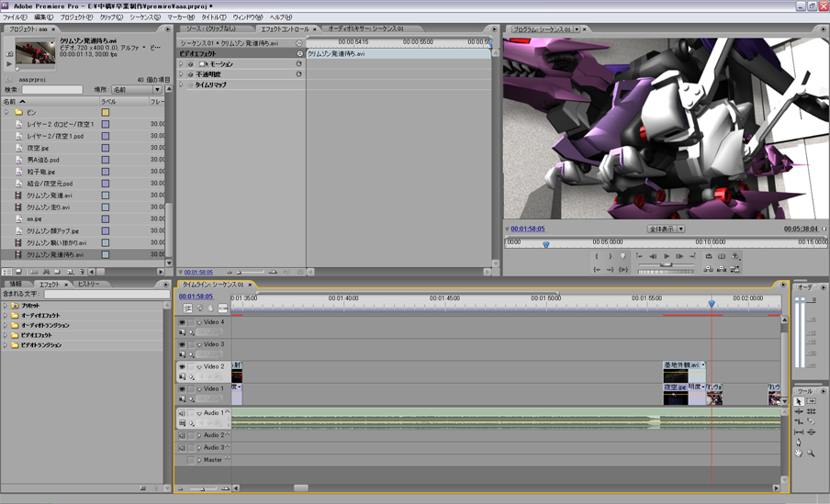830x504 pixels.
Task: Toggle Video 4 track eye visibility
Action: [182, 322]
